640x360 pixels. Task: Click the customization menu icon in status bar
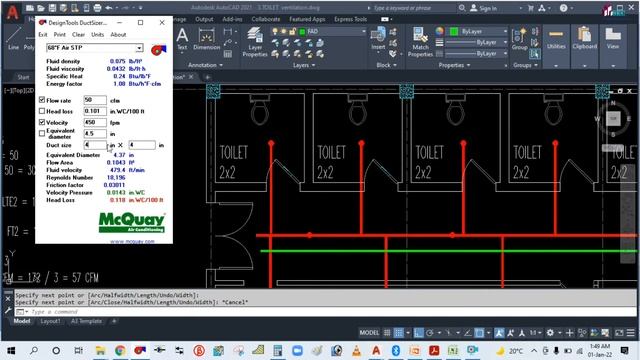click(631, 333)
